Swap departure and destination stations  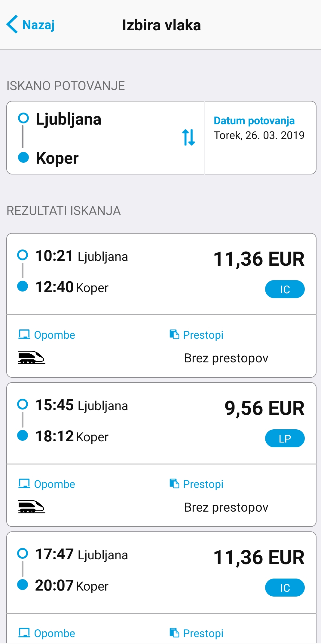click(x=188, y=137)
